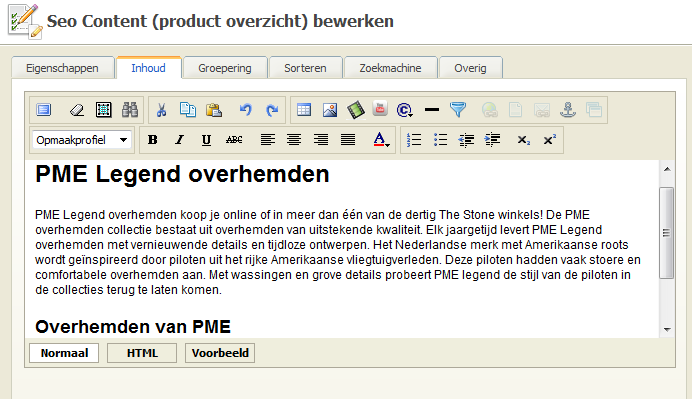Click editor scrollbar down arrow

[667, 330]
